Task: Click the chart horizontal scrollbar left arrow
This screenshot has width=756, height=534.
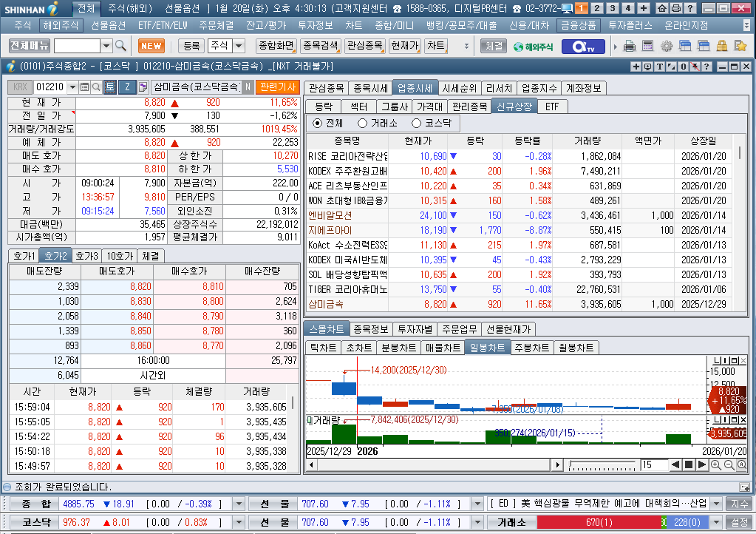Action: coord(311,465)
